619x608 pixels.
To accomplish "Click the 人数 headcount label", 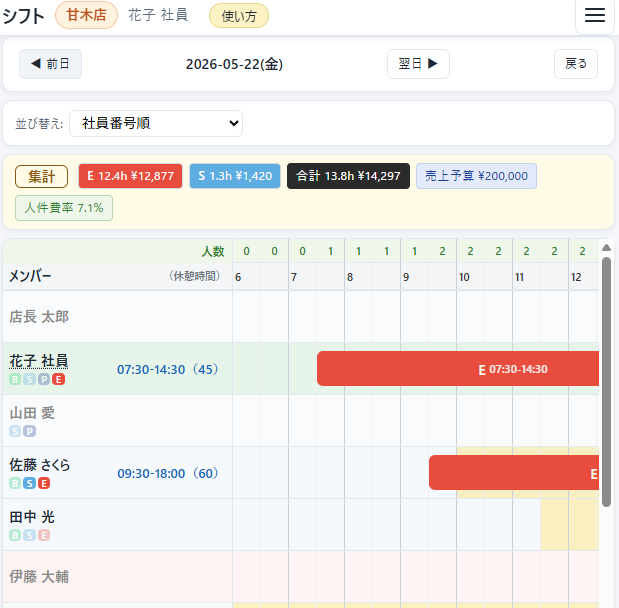I will 213,251.
